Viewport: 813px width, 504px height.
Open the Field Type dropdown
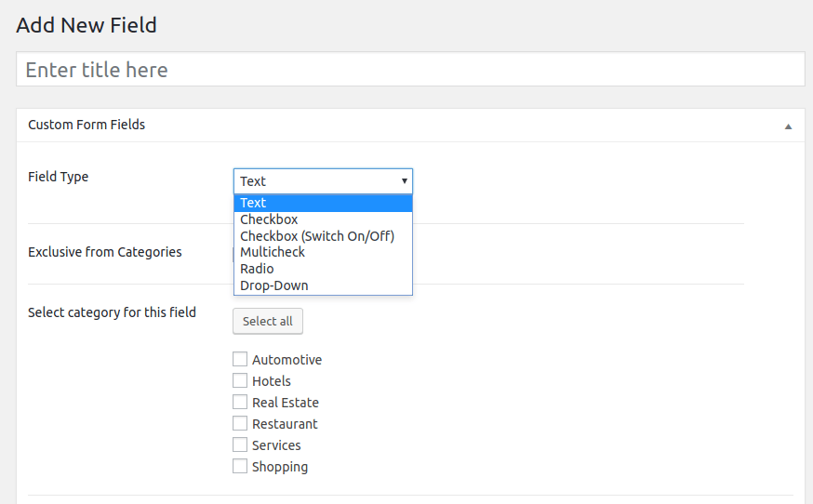point(322,181)
